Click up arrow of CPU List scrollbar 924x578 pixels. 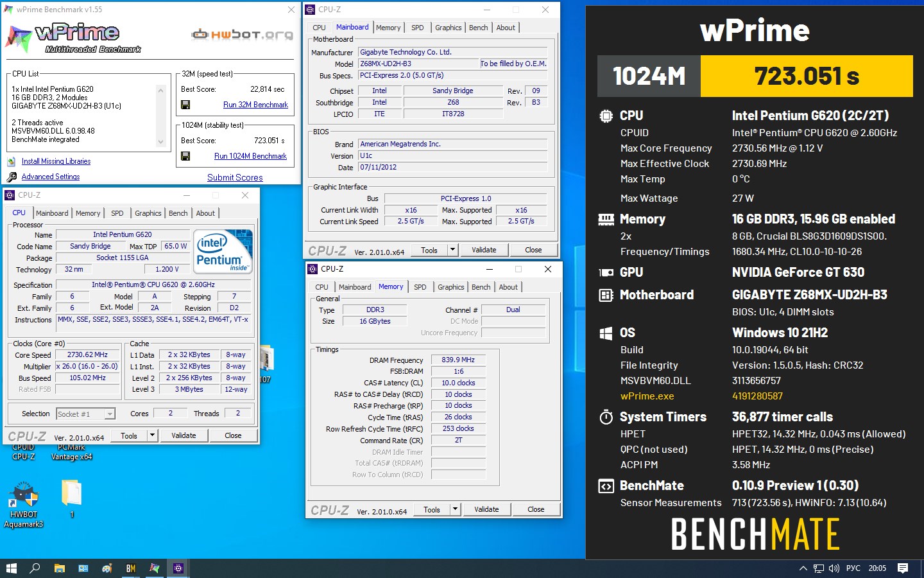[160, 91]
